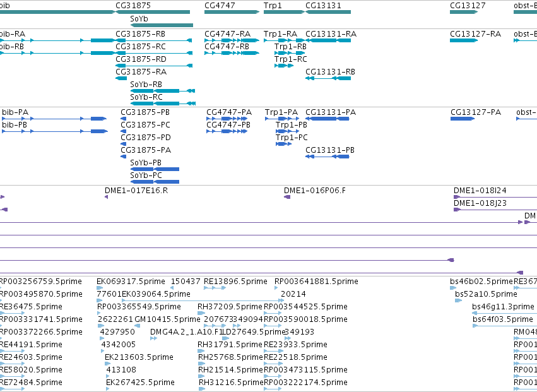This screenshot has width=537, height=392.
Task: Click the GM10415.5prime EST label
Action: (167, 319)
